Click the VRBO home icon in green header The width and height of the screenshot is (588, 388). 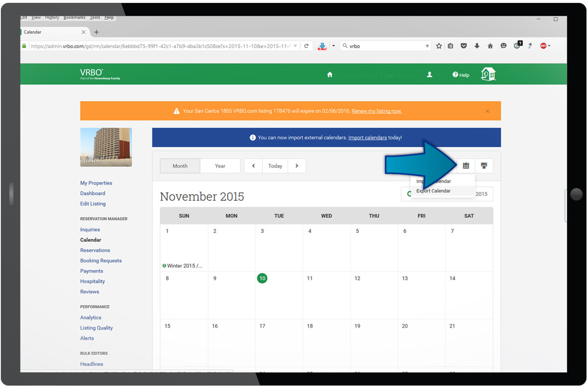pos(330,75)
